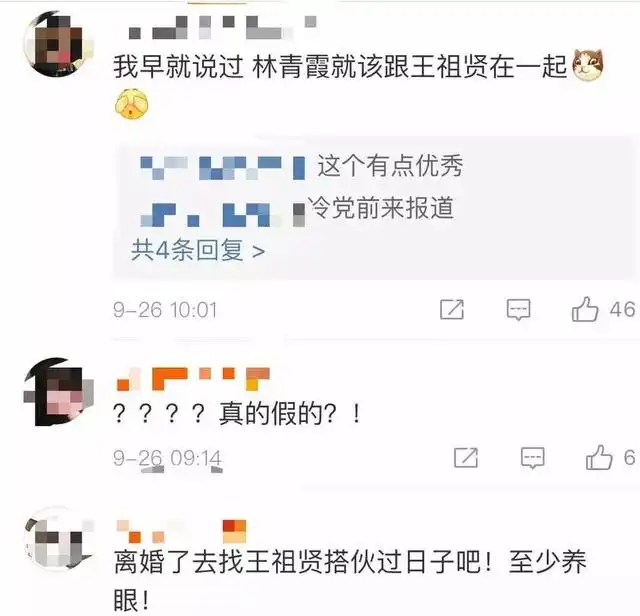Screen dimensions: 640x616
Task: Open avatar of the 离婚了 commenter
Action: (x=58, y=539)
